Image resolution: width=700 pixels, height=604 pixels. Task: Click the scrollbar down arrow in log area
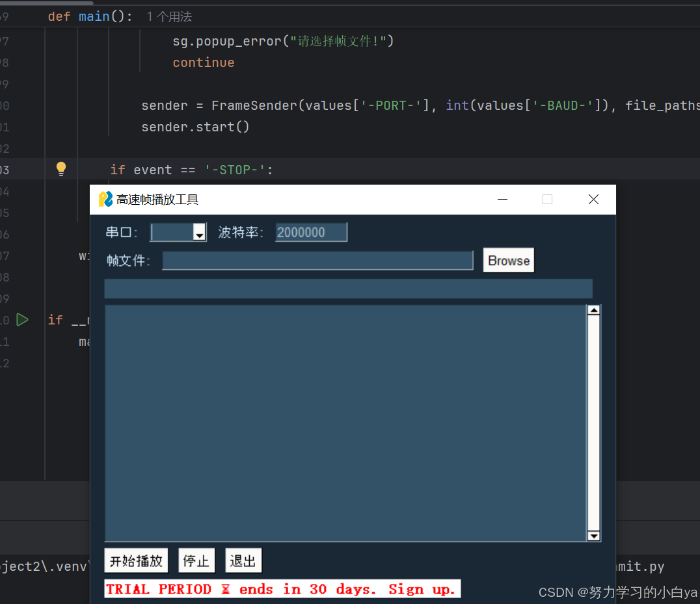click(x=594, y=536)
